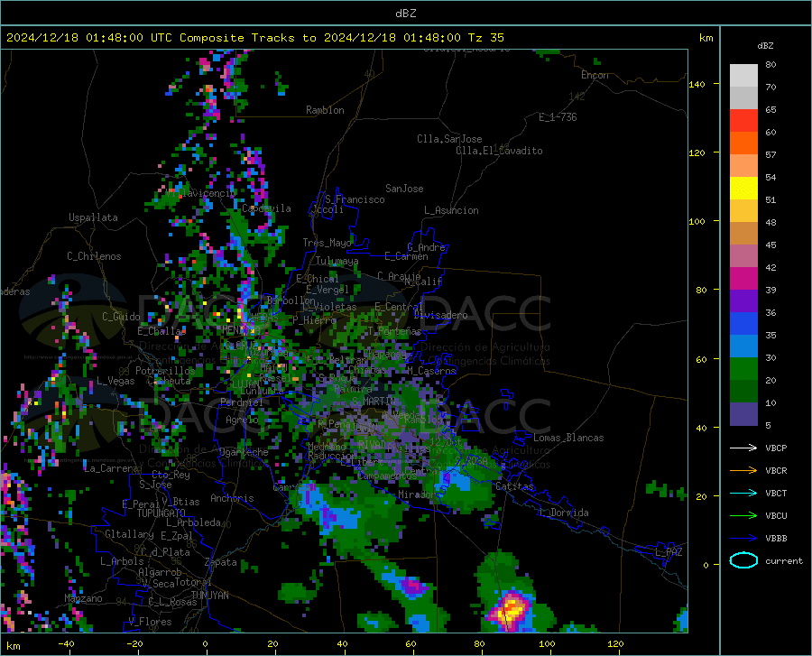Click the 'Tres_Mayo' place label

pyautogui.click(x=327, y=243)
